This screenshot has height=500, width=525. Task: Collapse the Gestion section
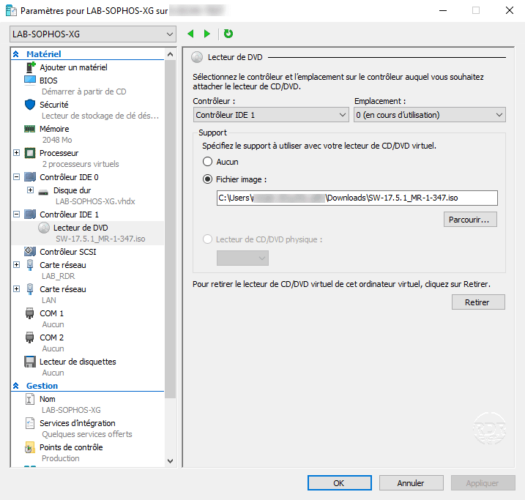click(16, 386)
